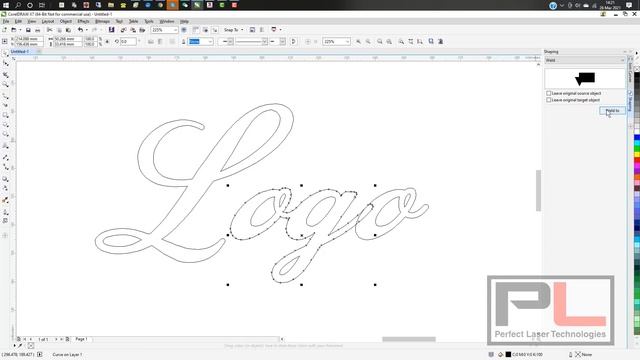
Task: Open the Weld shaping type dropdown
Action: (585, 60)
